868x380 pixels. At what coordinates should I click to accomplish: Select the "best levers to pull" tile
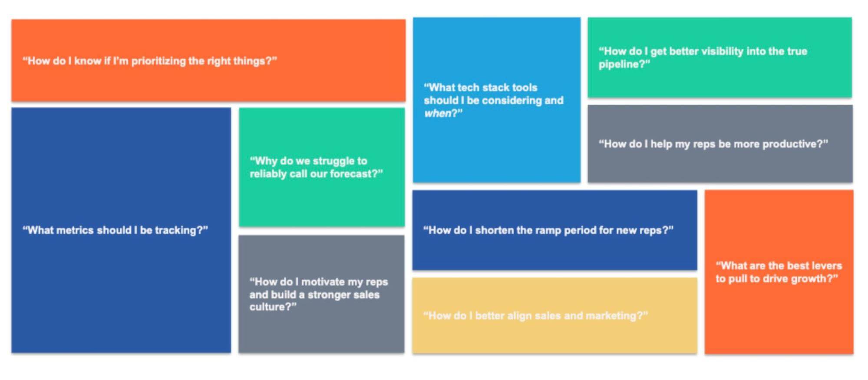pos(779,272)
